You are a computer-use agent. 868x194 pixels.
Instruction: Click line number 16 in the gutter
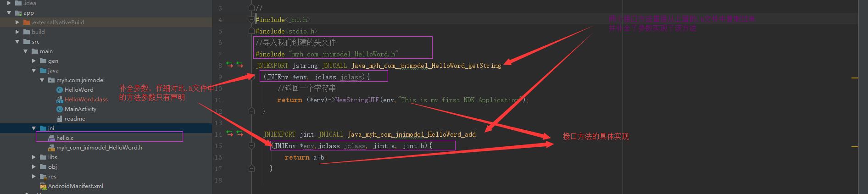pos(218,157)
